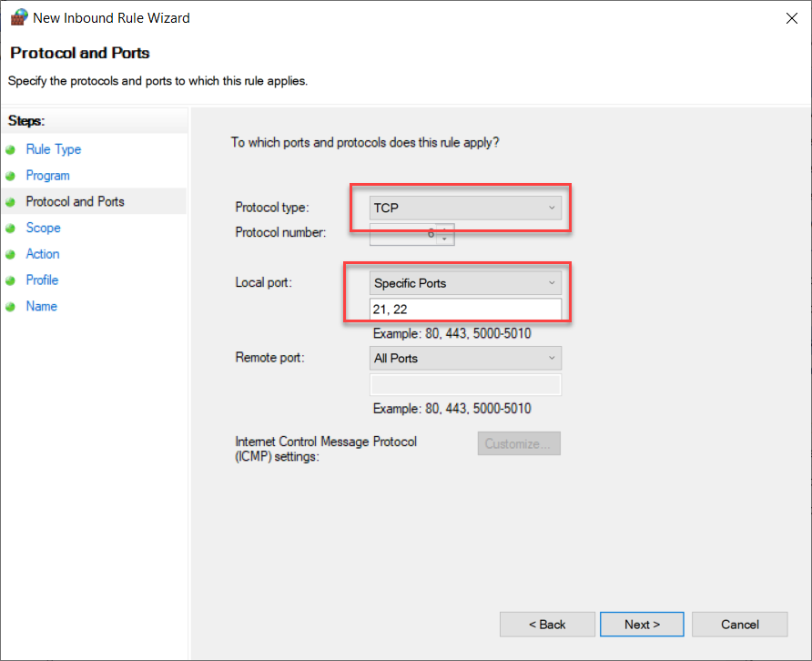Click green bullet beside Profile step

click(11, 281)
